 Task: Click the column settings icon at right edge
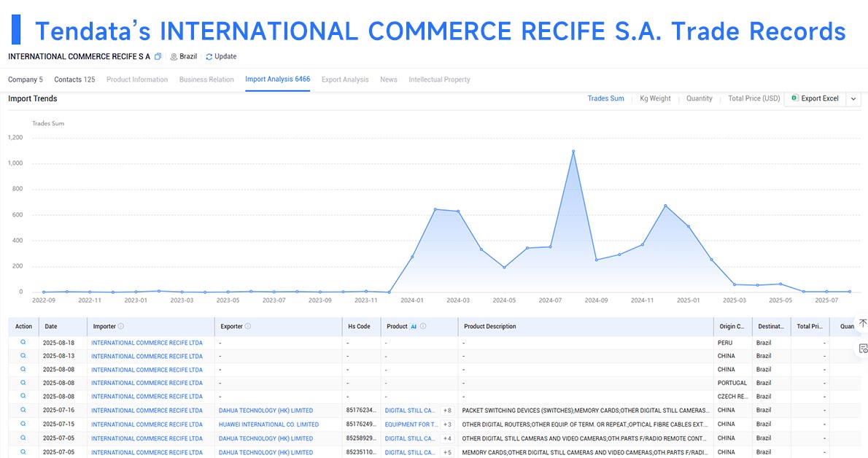(862, 349)
